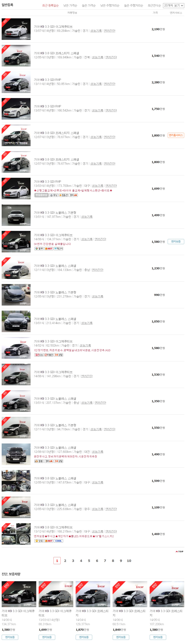The image size is (187, 644).
Task: Sort by 낮은 가격순
Action: pyautogui.click(x=70, y=6)
